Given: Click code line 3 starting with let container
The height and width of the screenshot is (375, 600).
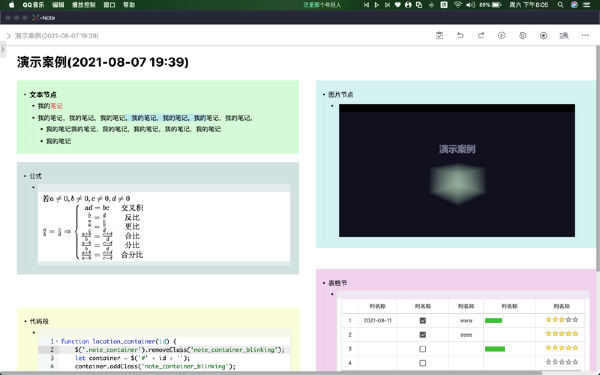Looking at the screenshot, I should coord(132,358).
